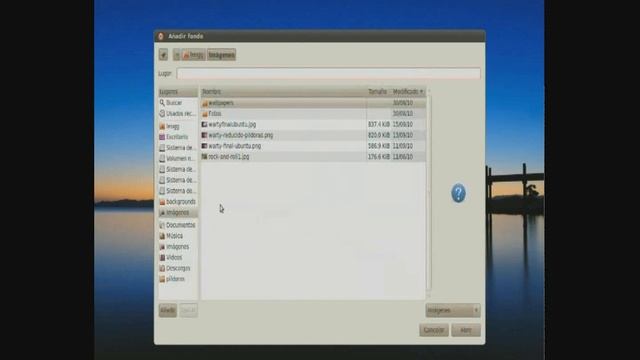Select the Fotos folder in the file list
Image resolution: width=640 pixels, height=360 pixels.
(313, 113)
